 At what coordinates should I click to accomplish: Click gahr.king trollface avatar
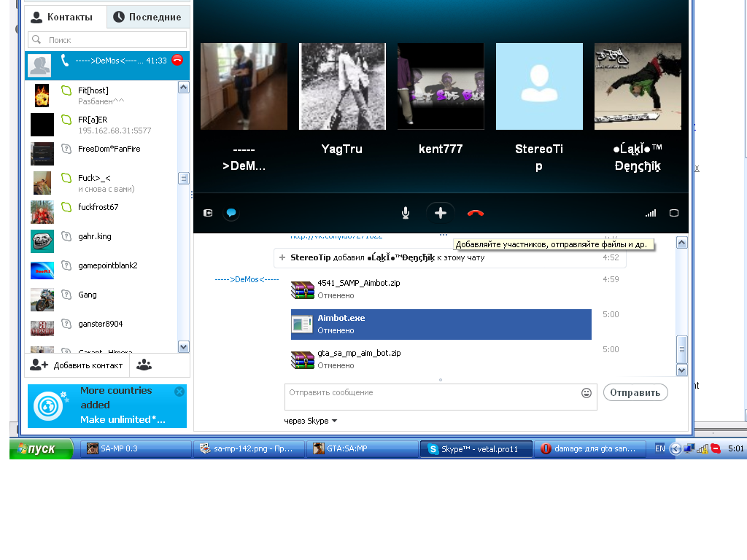[42, 241]
